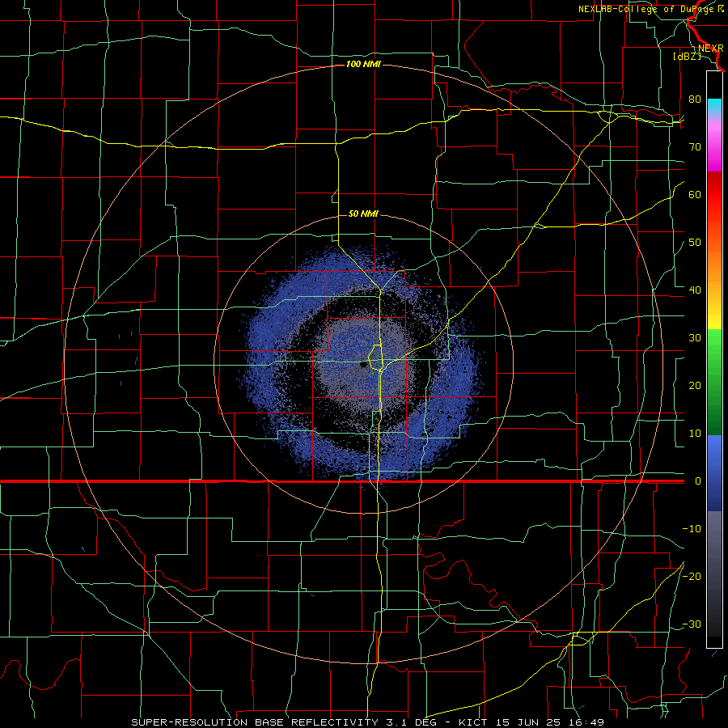Select the 10 value on dBZ scale
This screenshot has width=728, height=728.
[x=695, y=434]
